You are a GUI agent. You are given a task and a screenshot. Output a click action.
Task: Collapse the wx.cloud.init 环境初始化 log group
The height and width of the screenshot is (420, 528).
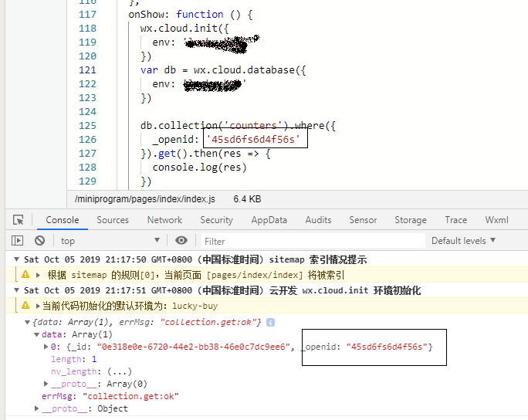tap(16, 290)
